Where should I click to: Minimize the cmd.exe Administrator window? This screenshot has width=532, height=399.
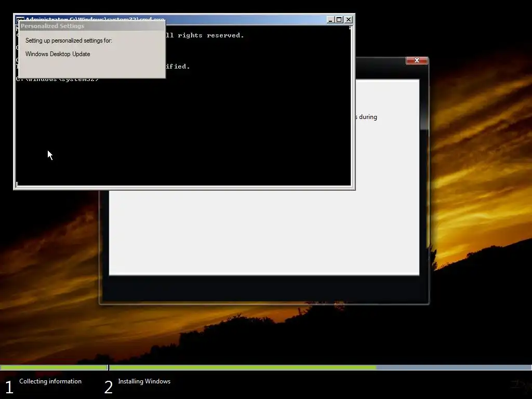(330, 20)
